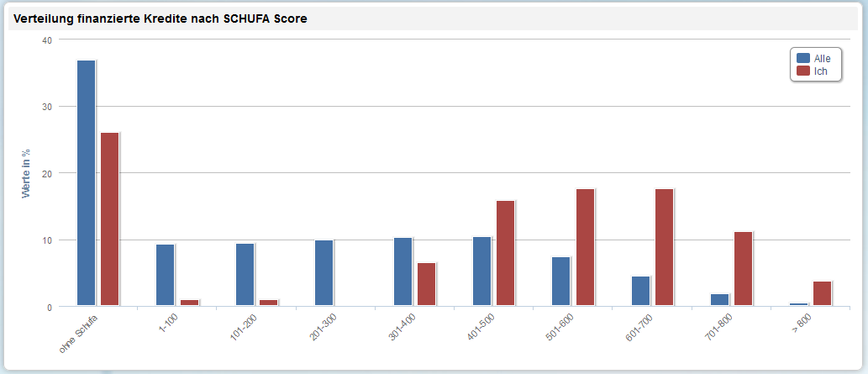Click the 'Werte in %' y-axis title

[25, 174]
